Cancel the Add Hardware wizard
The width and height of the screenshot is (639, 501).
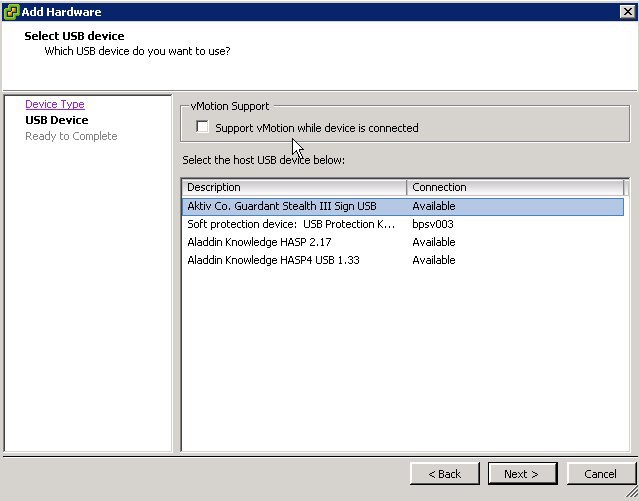601,474
